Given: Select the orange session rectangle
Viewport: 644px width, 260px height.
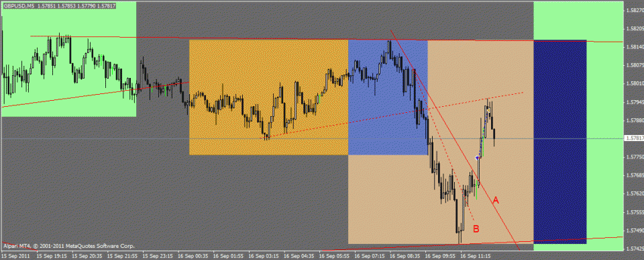Looking at the screenshot, I should click(x=268, y=97).
